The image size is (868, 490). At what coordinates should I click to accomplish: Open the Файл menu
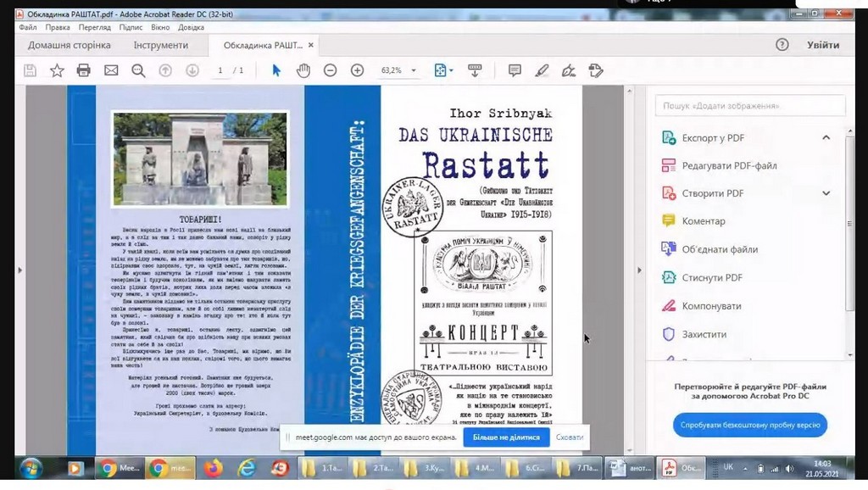pyautogui.click(x=28, y=28)
